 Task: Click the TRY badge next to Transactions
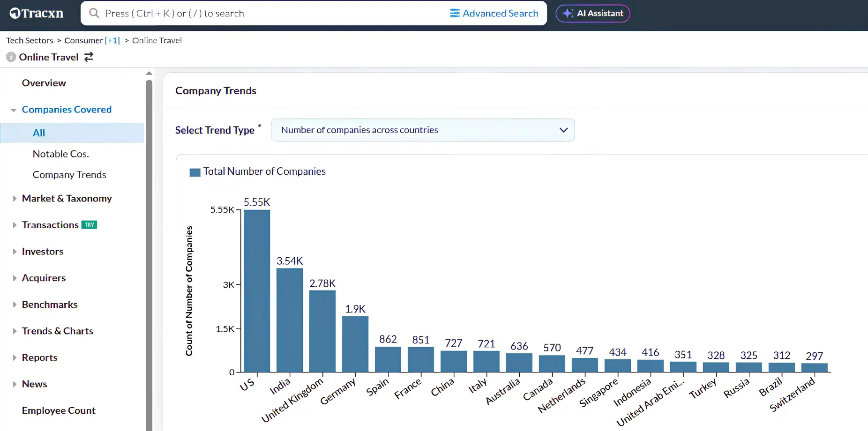(x=89, y=225)
